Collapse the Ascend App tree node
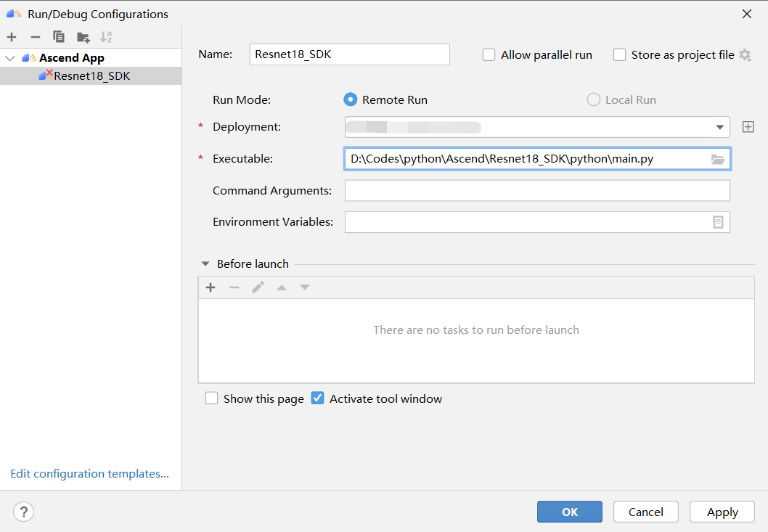The image size is (768, 532). [x=9, y=58]
